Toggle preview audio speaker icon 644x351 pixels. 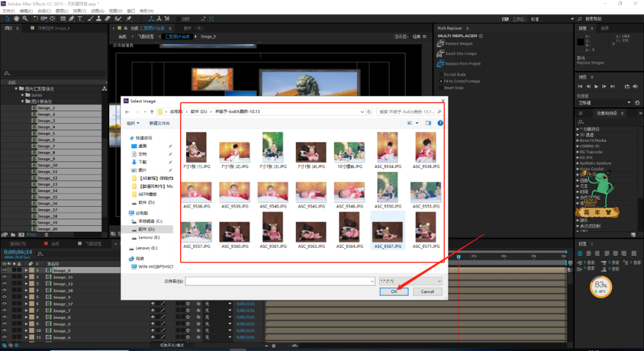click(x=636, y=86)
